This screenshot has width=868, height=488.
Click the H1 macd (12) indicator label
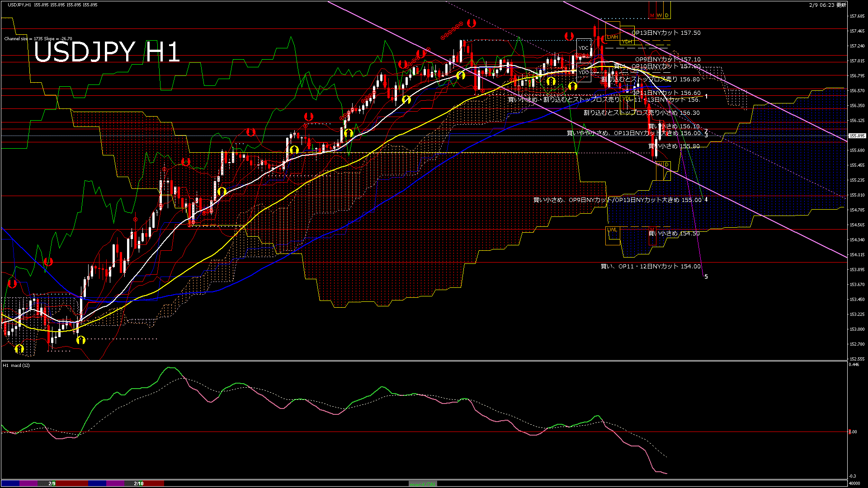click(17, 365)
